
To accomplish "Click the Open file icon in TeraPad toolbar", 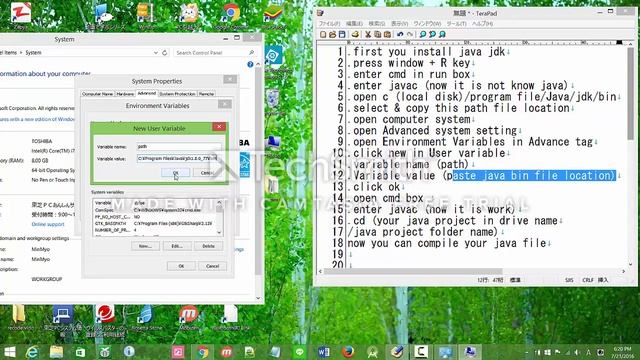I will (332, 35).
